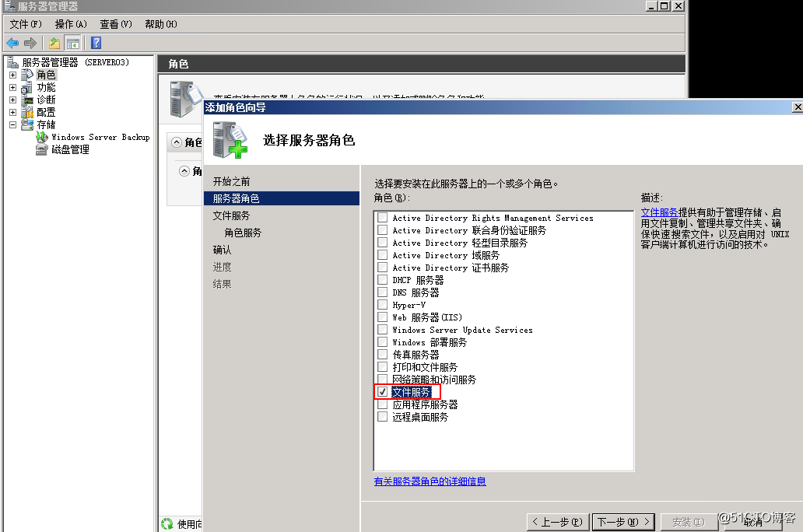Click the 诊断 tree icon
This screenshot has height=532, width=803.
[27, 100]
